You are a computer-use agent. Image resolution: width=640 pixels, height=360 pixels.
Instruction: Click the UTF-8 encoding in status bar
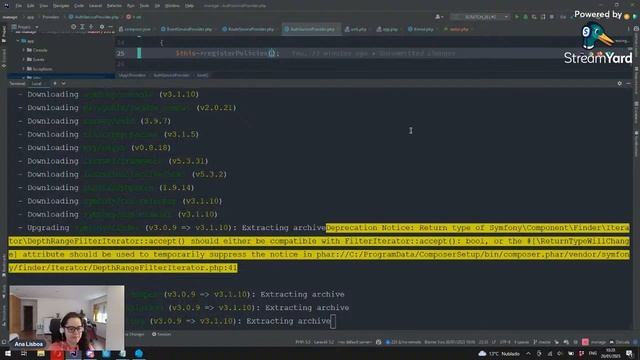[x=505, y=342]
